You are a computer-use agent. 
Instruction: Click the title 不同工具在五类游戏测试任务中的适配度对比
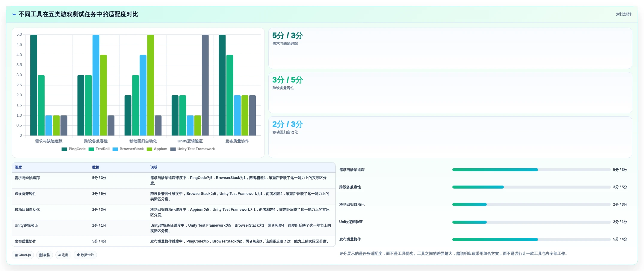click(78, 14)
